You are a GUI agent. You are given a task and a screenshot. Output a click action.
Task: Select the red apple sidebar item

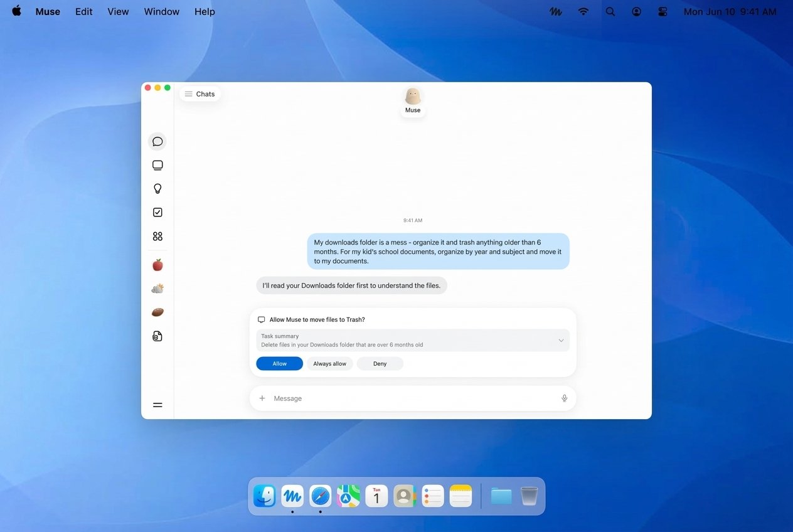pos(157,265)
